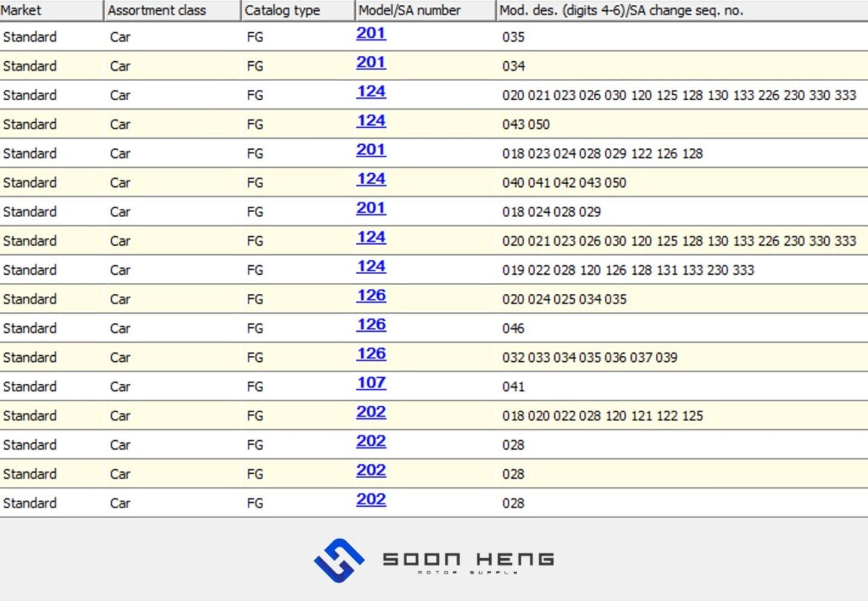Select the 035 designation cell
This screenshot has width=868, height=601.
pyautogui.click(x=513, y=37)
